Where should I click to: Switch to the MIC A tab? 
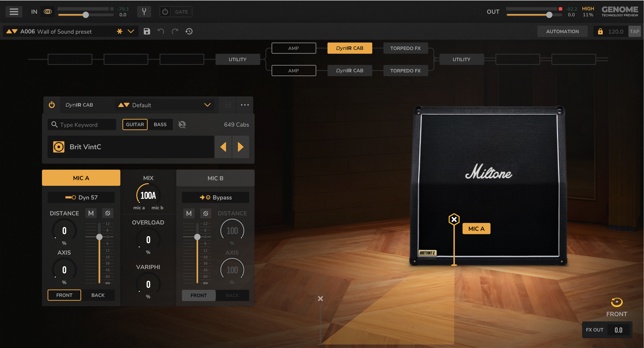click(x=81, y=178)
